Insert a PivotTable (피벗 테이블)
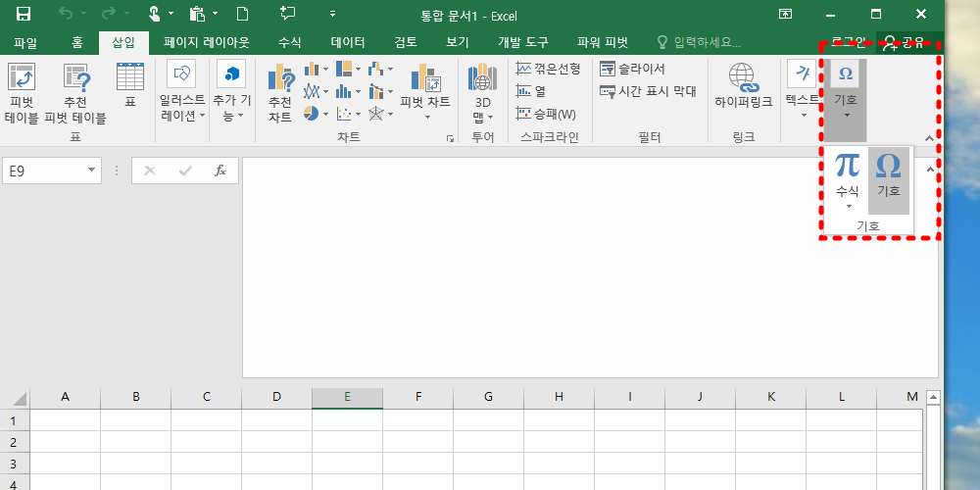This screenshot has width=980, height=490. (22, 93)
